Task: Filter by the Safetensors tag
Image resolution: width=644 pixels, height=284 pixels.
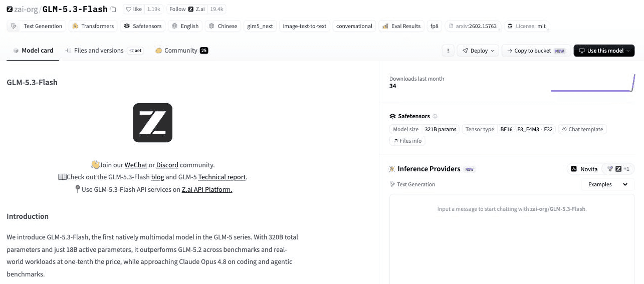Action: click(x=142, y=26)
